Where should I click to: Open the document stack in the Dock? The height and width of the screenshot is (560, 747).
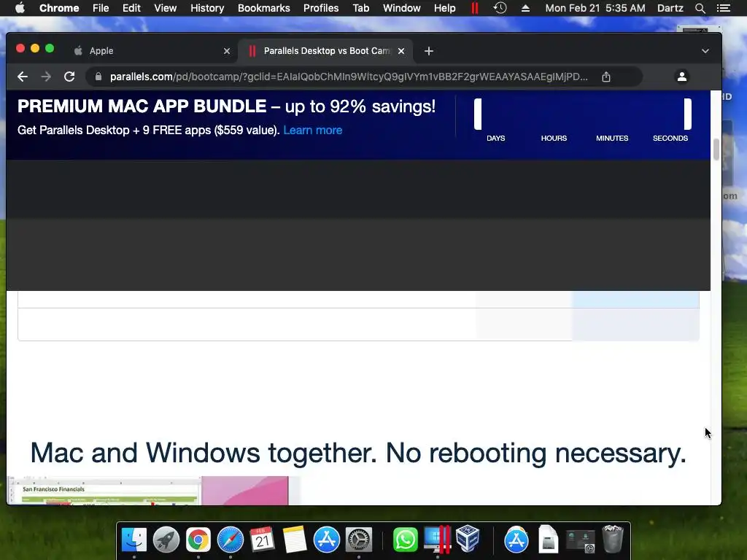click(549, 540)
